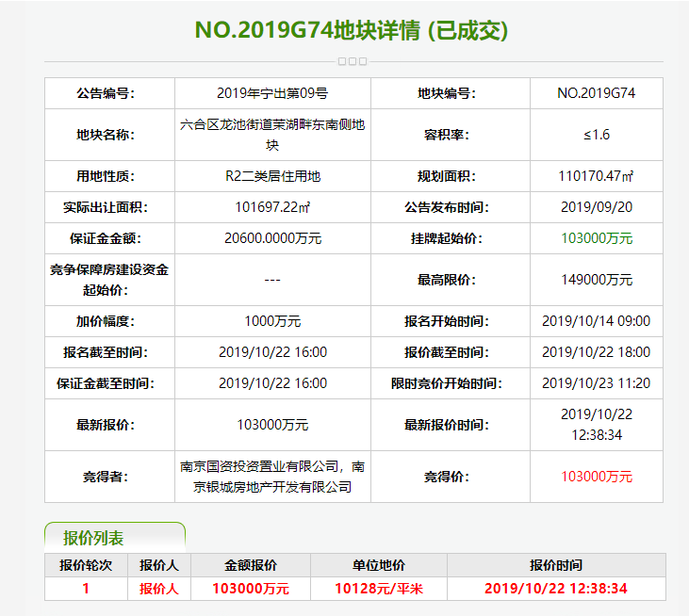Viewport: 689px width, 616px height.
Task: Click deposit deadline value in 保证金截至时间 row
Action: (x=272, y=383)
